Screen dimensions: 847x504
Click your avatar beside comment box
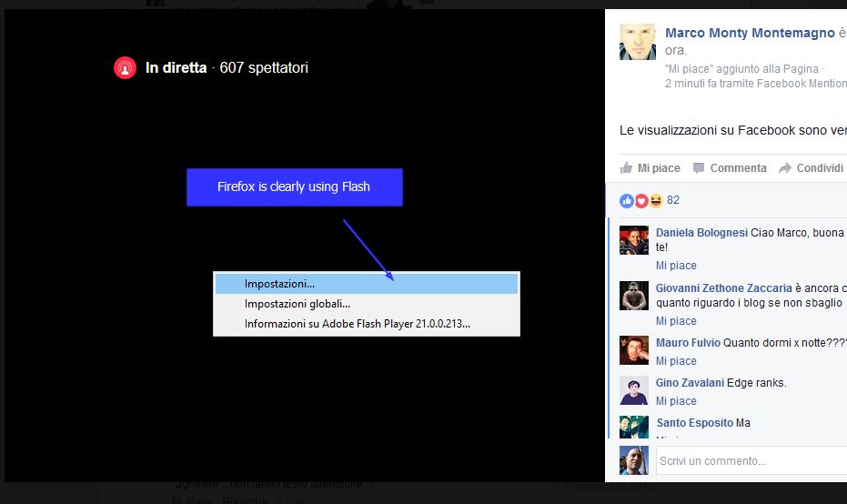coord(633,460)
